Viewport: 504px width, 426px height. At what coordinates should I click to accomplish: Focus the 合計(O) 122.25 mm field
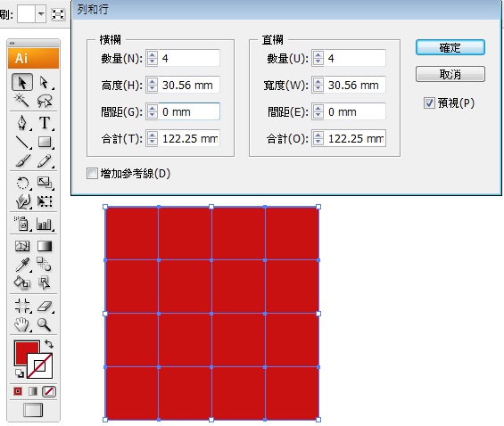pos(355,138)
